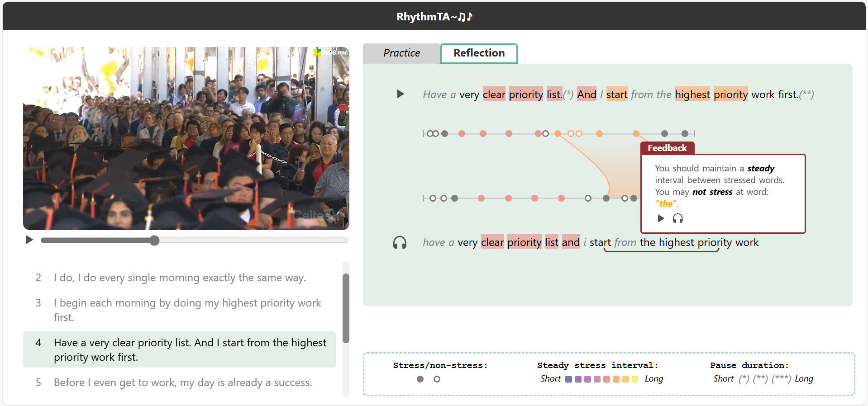This screenshot has height=406, width=868.
Task: Play the example inside the Feedback box
Action: tap(661, 218)
